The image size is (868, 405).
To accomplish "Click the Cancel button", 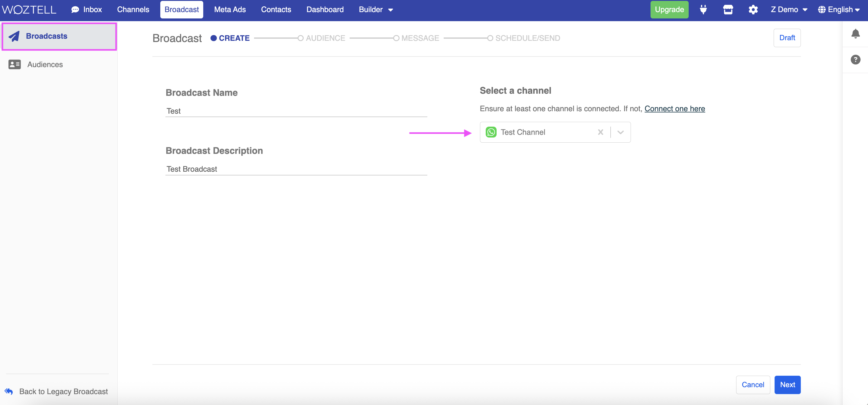I will point(753,384).
